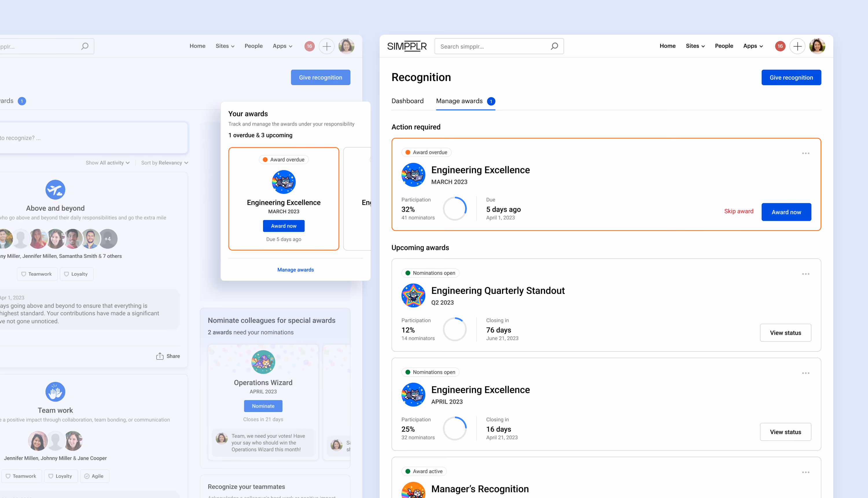
Task: Click the Above and beyond airplane icon
Action: [x=55, y=190]
